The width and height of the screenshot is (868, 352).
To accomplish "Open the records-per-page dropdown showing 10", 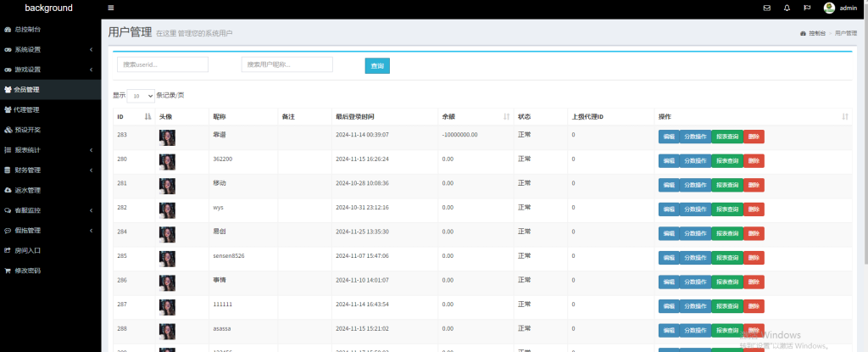I will coord(142,96).
